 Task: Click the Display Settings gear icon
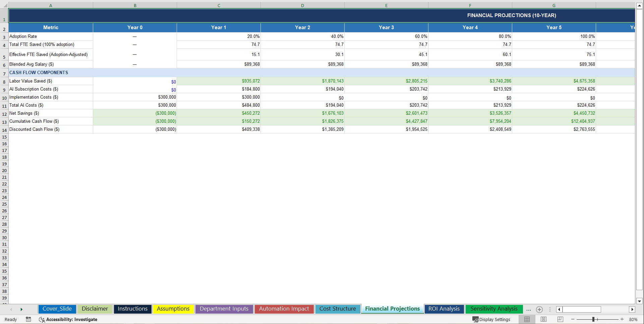click(x=476, y=319)
